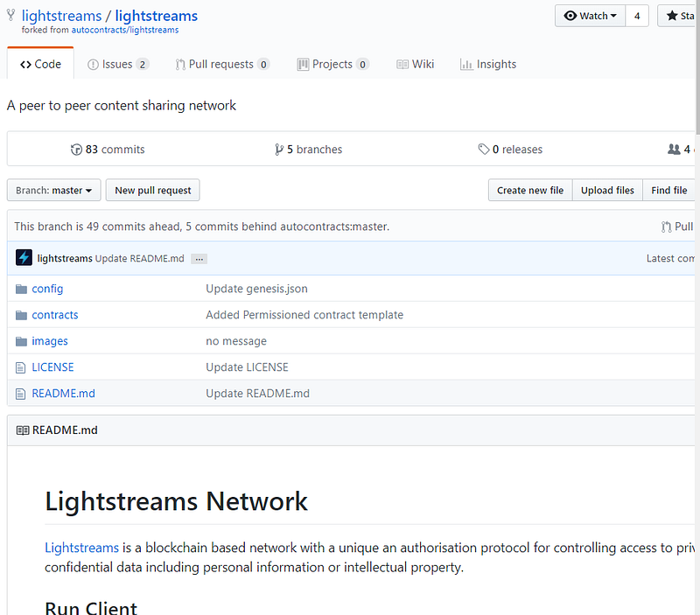Viewport: 700px width, 615px height.
Task: Start a New pull request
Action: (152, 190)
